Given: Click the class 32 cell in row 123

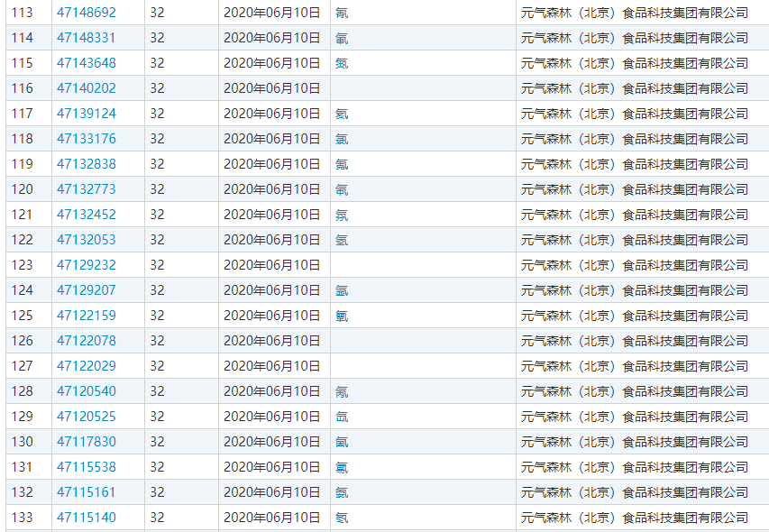Looking at the screenshot, I should pos(158,265).
